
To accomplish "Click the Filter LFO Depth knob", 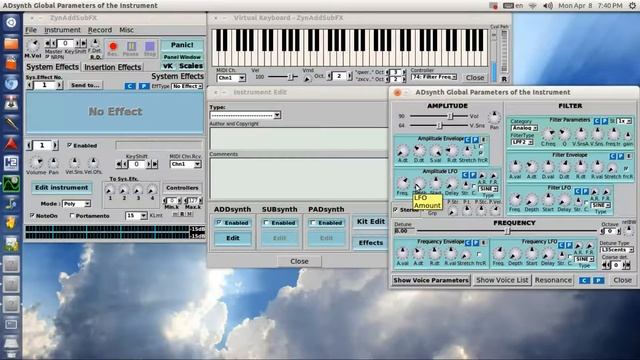I will tap(531, 200).
